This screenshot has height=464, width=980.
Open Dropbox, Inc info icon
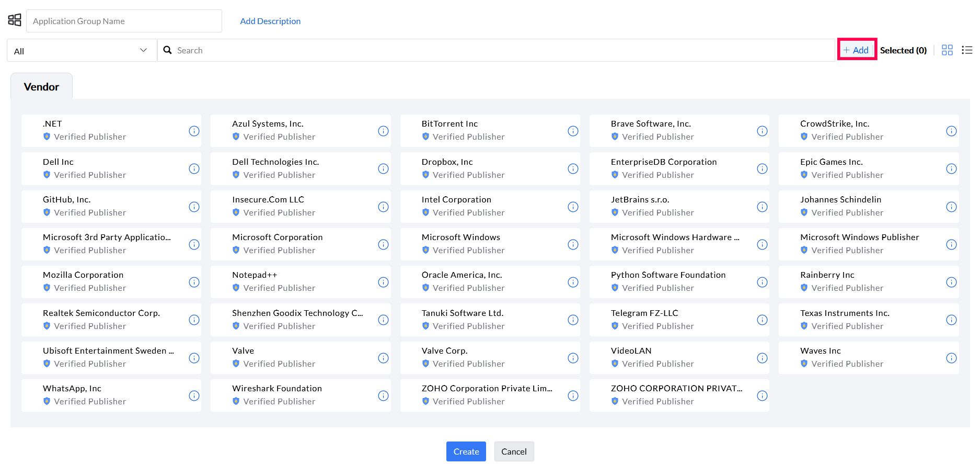pos(573,168)
